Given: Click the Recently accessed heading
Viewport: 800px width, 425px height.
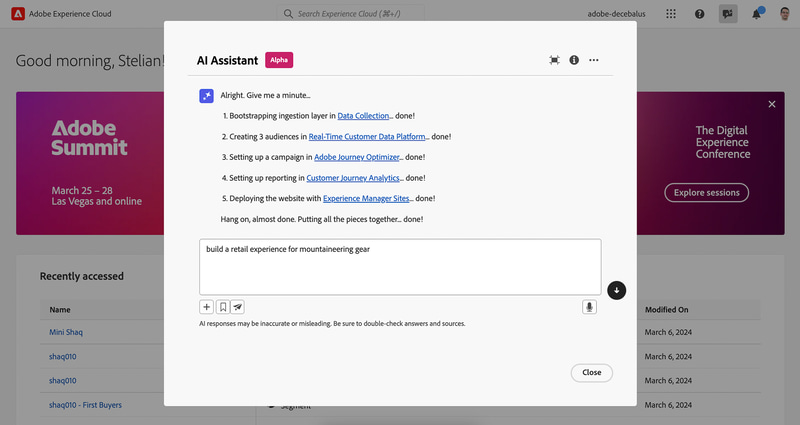Looking at the screenshot, I should click(x=82, y=276).
